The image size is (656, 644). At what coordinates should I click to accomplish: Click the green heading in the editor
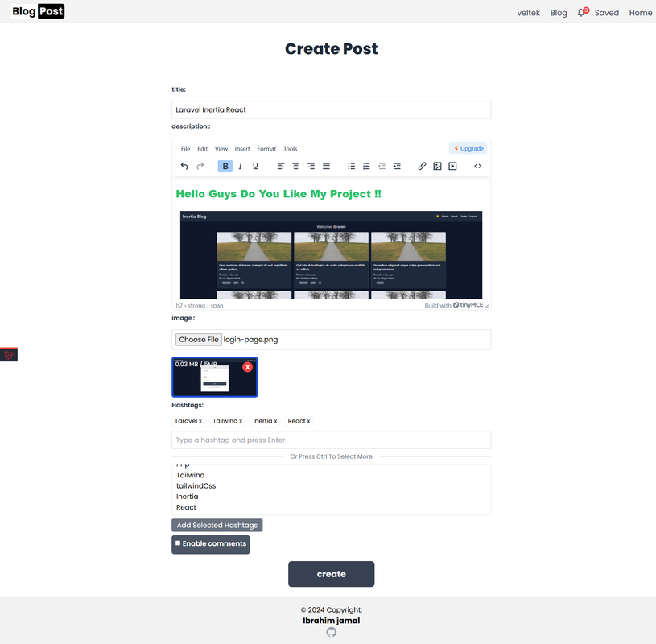[278, 194]
